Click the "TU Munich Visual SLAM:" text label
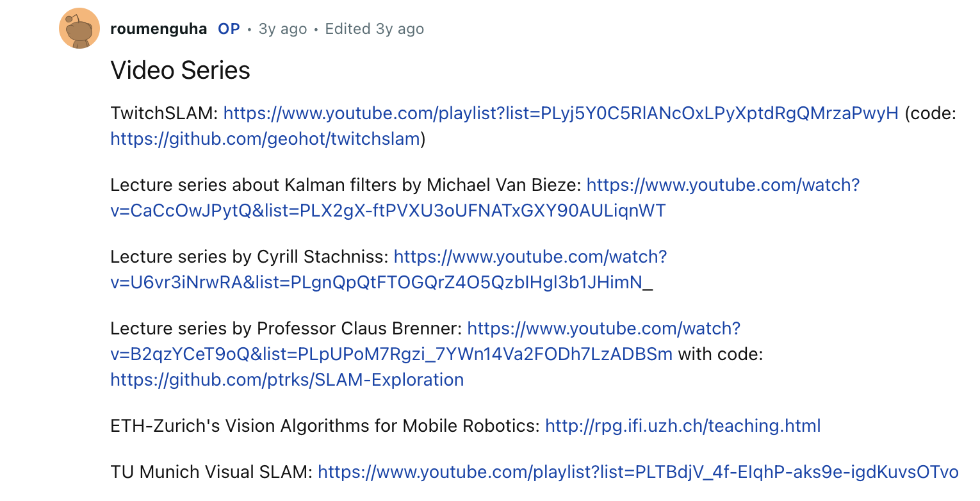Viewport: 980px width, 501px height. [211, 472]
